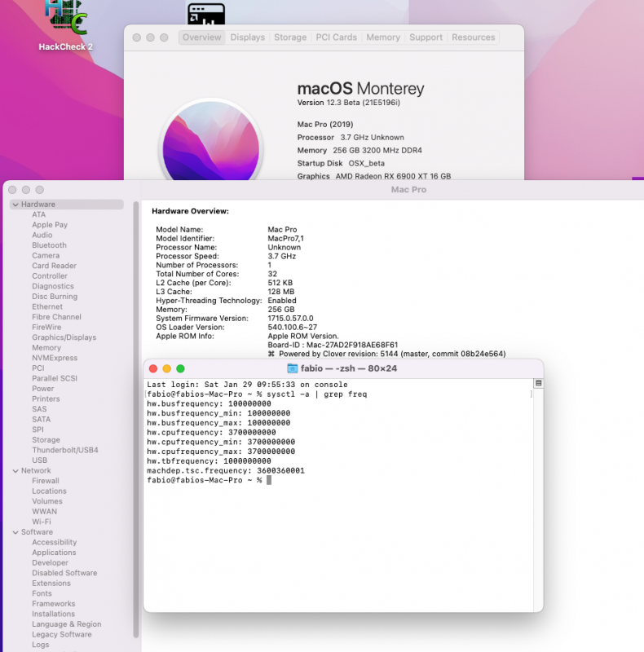
Task: Select ATA in the Hardware list
Action: (38, 214)
